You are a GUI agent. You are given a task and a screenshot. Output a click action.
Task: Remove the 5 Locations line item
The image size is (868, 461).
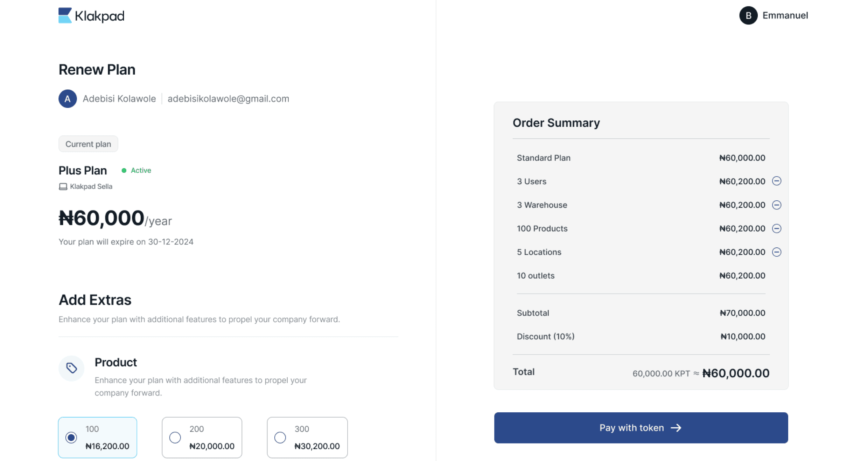coord(776,252)
